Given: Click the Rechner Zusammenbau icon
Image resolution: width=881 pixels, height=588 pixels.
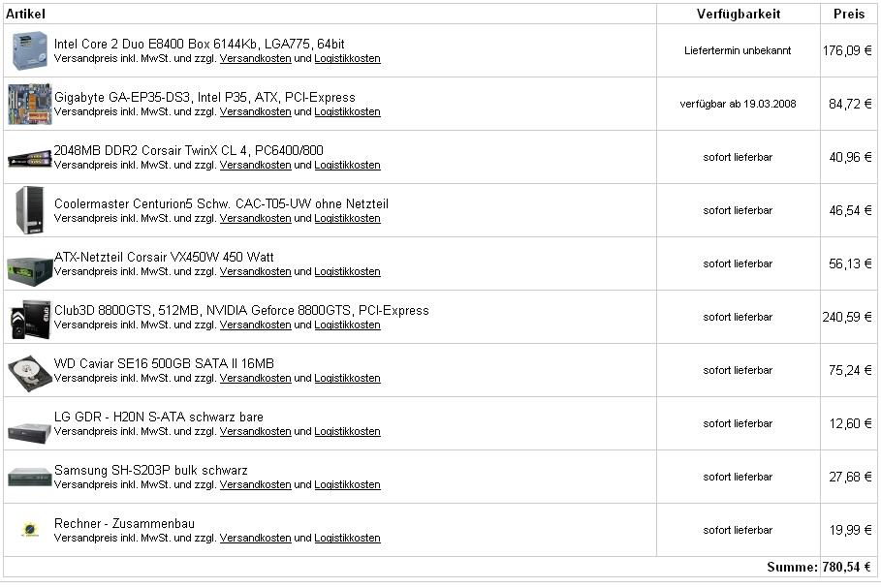Looking at the screenshot, I should tap(30, 530).
